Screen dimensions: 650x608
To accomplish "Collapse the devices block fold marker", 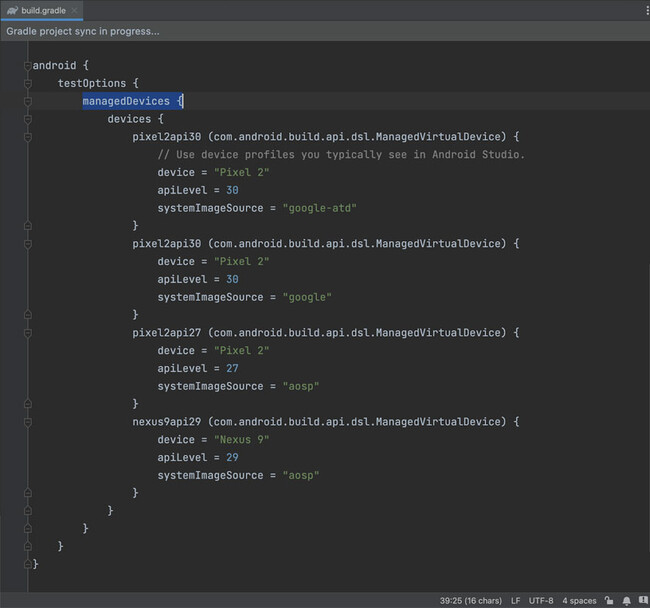I will pyautogui.click(x=28, y=119).
